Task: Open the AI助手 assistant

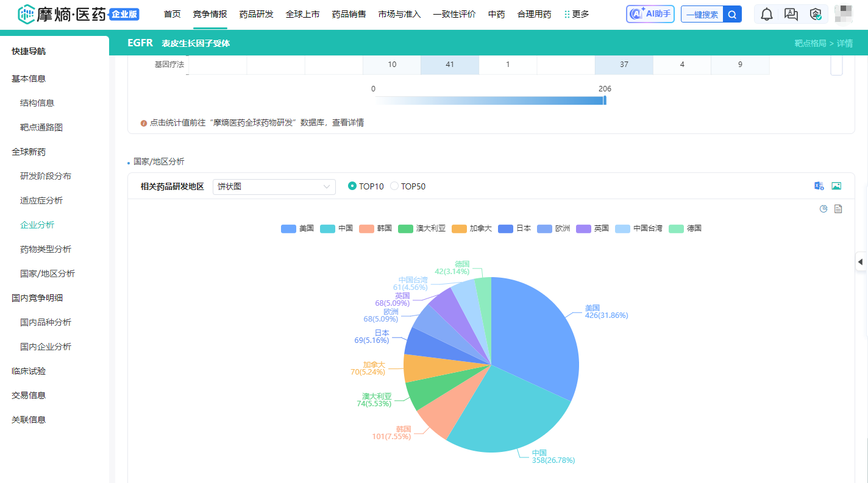Action: [x=650, y=14]
